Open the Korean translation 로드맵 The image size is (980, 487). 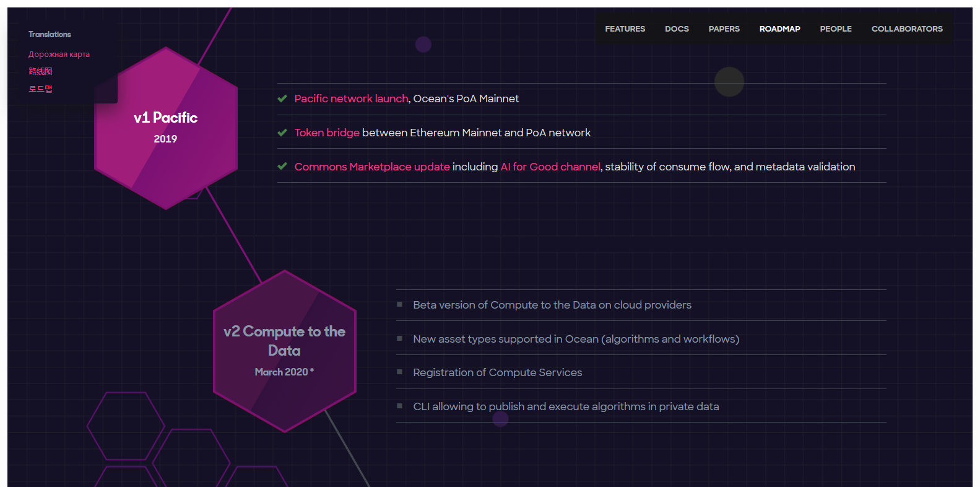tap(40, 89)
